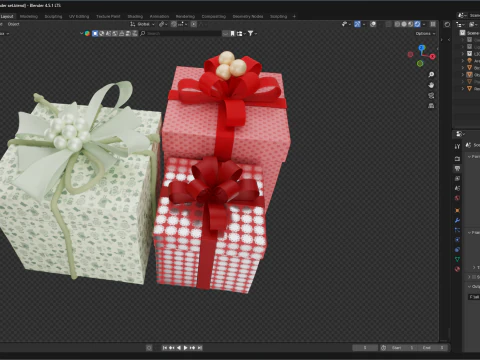
Task: Click the Start frame field
Action: 403,348
